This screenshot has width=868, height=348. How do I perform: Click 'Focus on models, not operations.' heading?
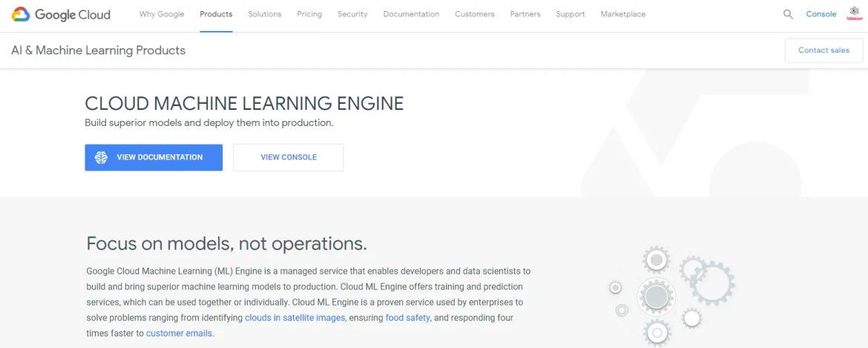click(226, 243)
